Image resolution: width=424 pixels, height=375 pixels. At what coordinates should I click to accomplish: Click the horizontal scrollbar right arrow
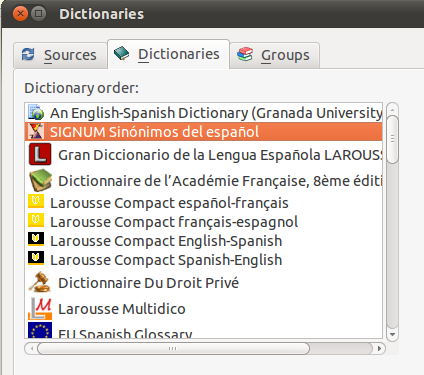click(x=379, y=348)
